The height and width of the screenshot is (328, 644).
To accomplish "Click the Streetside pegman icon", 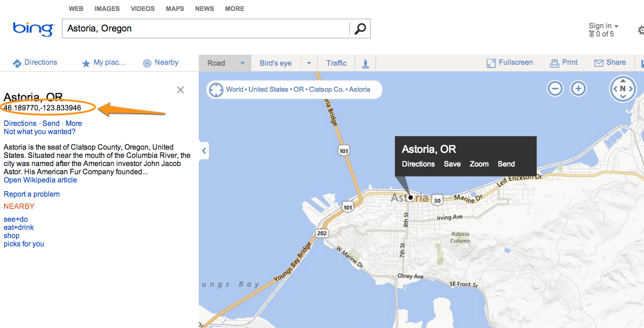I will (365, 63).
